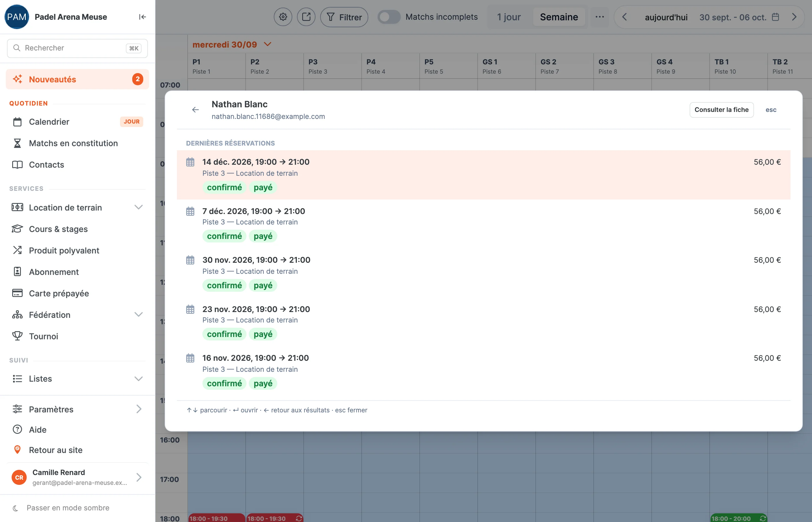Expand the Fédération section chevron

coord(138,315)
